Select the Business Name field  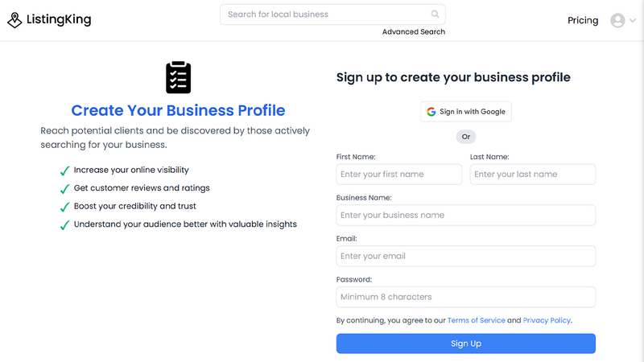click(x=466, y=215)
